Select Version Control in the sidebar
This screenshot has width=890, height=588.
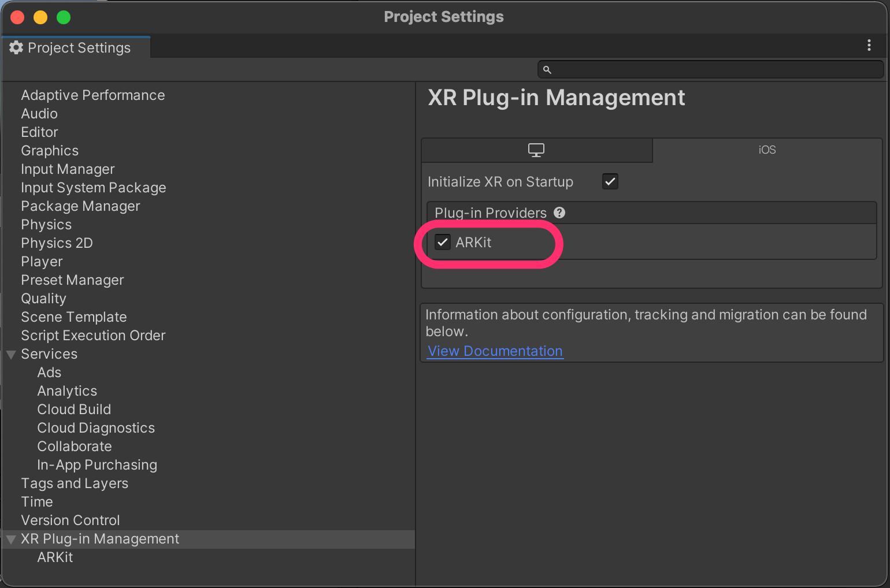coord(70,520)
